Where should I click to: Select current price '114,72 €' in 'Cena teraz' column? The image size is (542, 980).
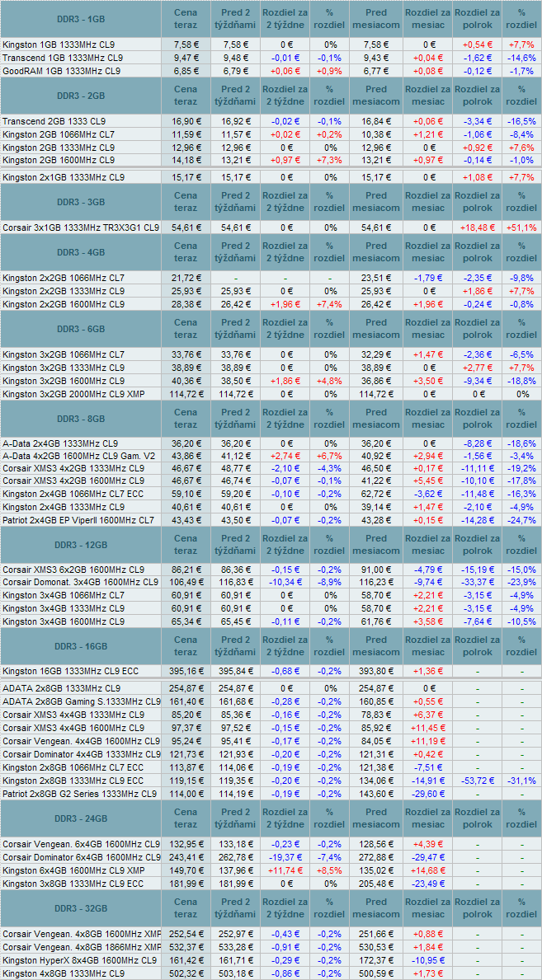point(186,394)
